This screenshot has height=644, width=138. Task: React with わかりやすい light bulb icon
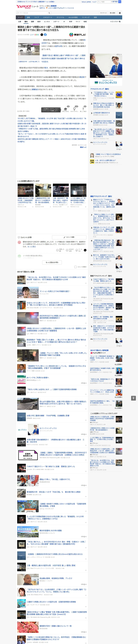(74, 109)
